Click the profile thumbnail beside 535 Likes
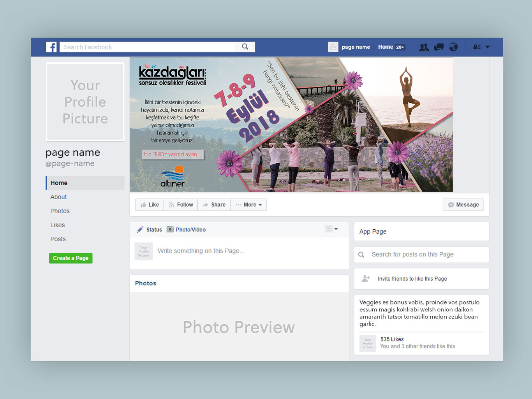Image resolution: width=532 pixels, height=399 pixels. click(368, 343)
